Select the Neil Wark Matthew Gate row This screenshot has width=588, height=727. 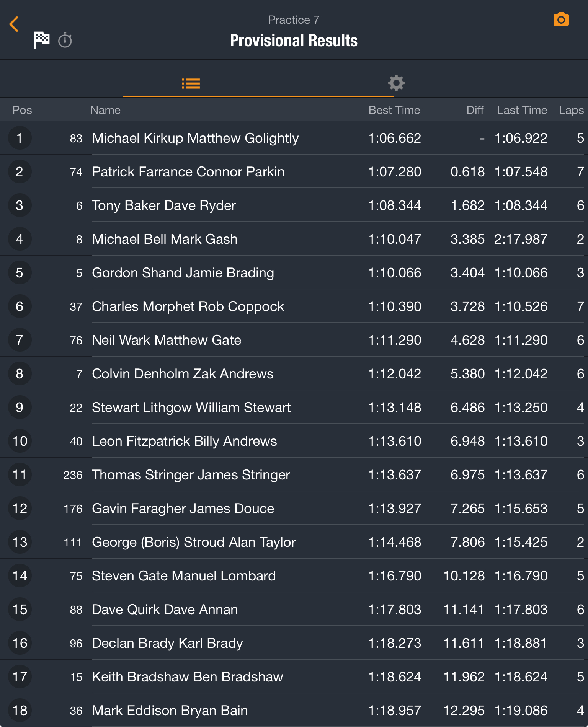tap(294, 340)
